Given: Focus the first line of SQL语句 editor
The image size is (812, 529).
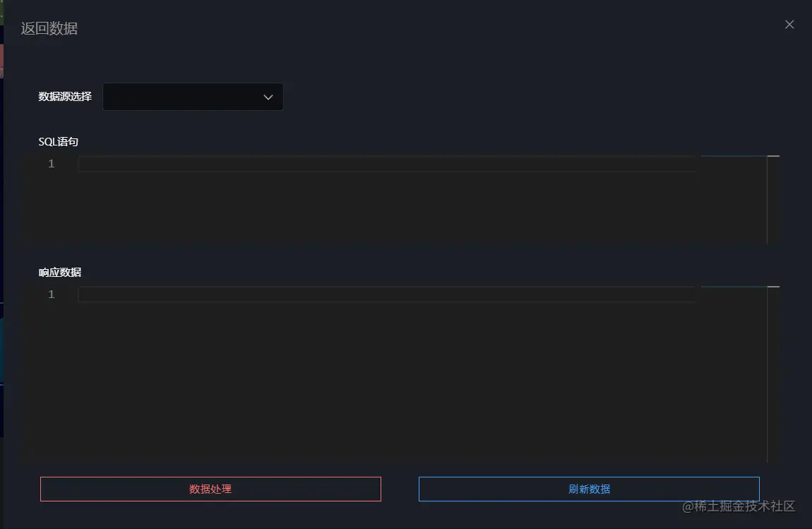Looking at the screenshot, I should [x=385, y=164].
